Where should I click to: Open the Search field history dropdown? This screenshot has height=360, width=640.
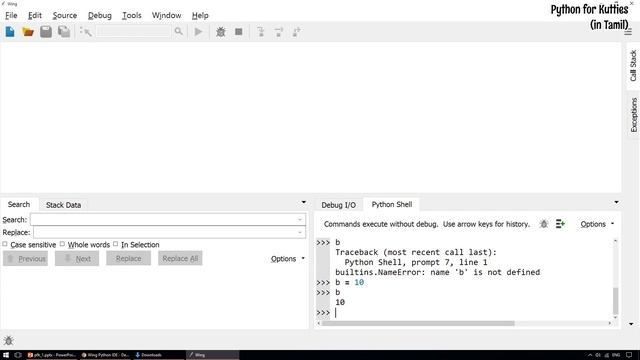pyautogui.click(x=300, y=220)
